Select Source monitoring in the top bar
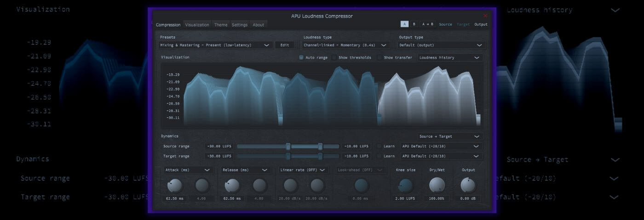Viewport: 644px width, 220px height. pyautogui.click(x=445, y=24)
